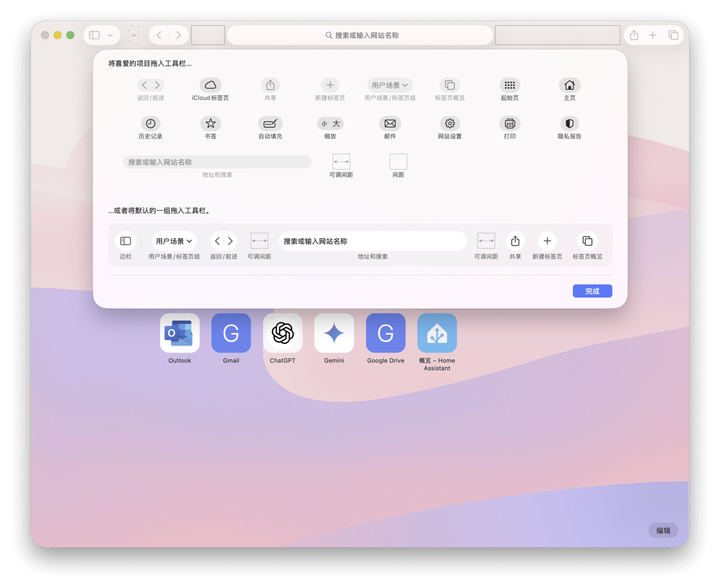Open the ChatGPT favorite thumbnail
720x588 pixels.
coord(283,333)
